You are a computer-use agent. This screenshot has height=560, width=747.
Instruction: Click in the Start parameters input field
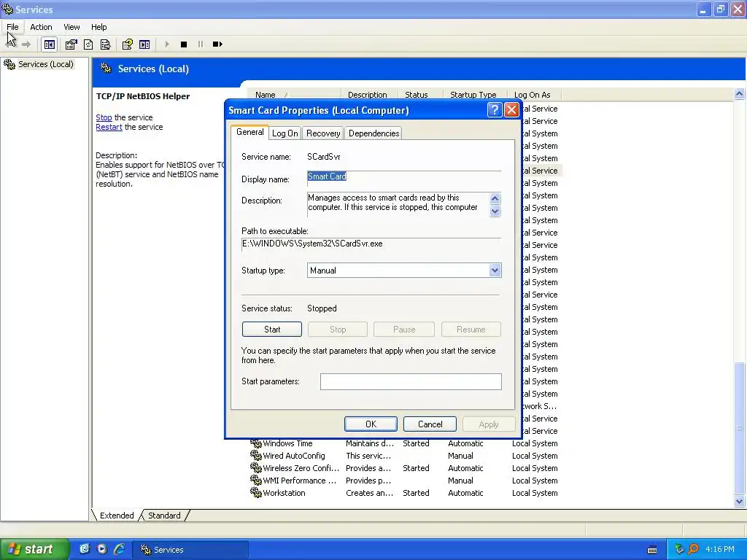coord(411,381)
